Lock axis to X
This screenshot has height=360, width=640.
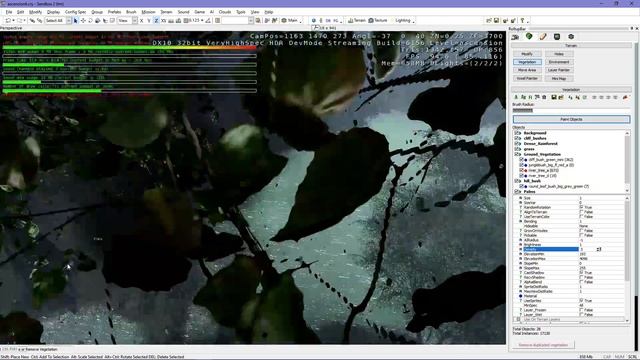click(x=141, y=20)
